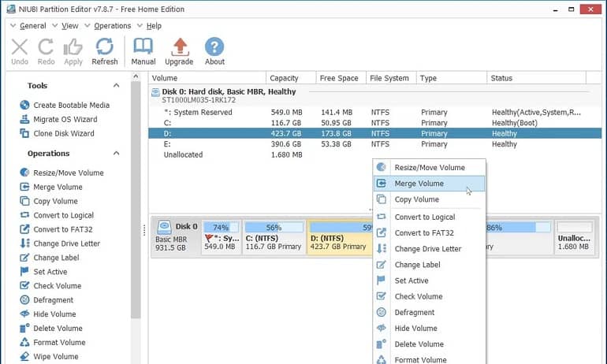Image resolution: width=607 pixels, height=364 pixels.
Task: Select Copy Volume in left panel
Action: [x=48, y=201]
